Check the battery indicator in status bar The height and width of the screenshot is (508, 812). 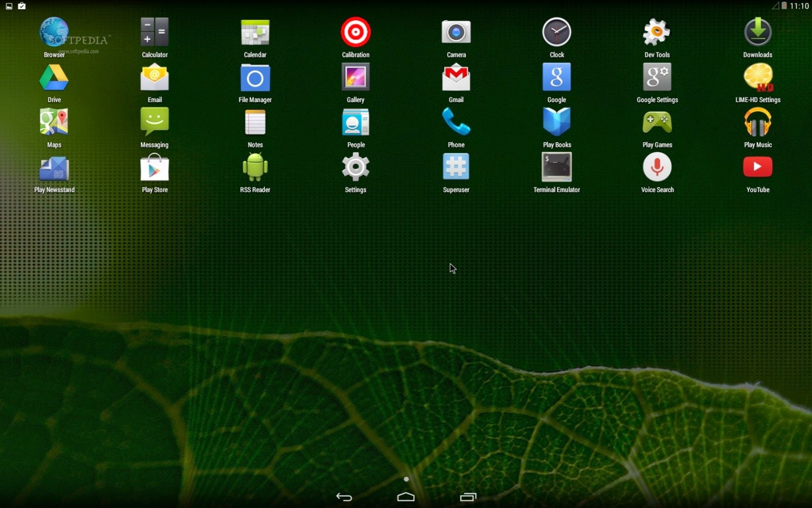pos(784,6)
